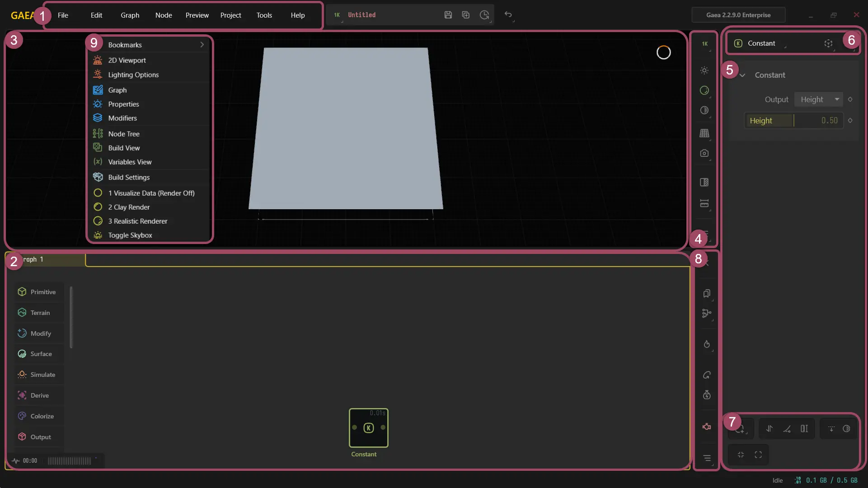Adjust the Height value slider to 0.50
Screen dimensions: 868x488
point(794,120)
